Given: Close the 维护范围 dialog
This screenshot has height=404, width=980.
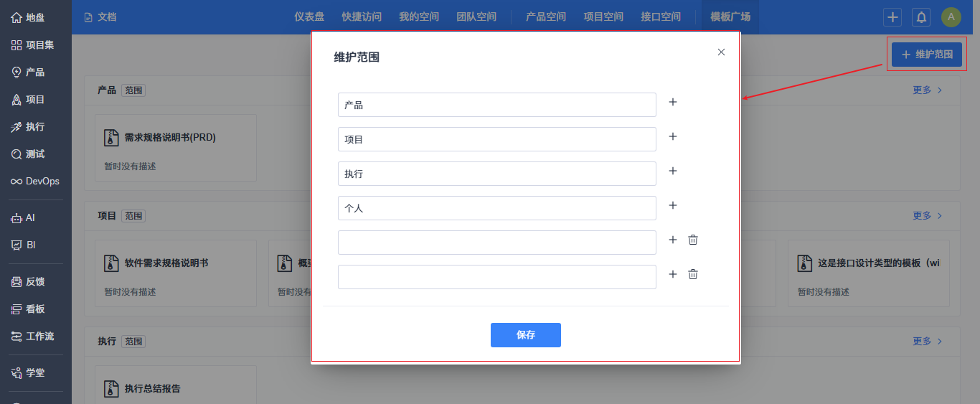Looking at the screenshot, I should coord(722,52).
